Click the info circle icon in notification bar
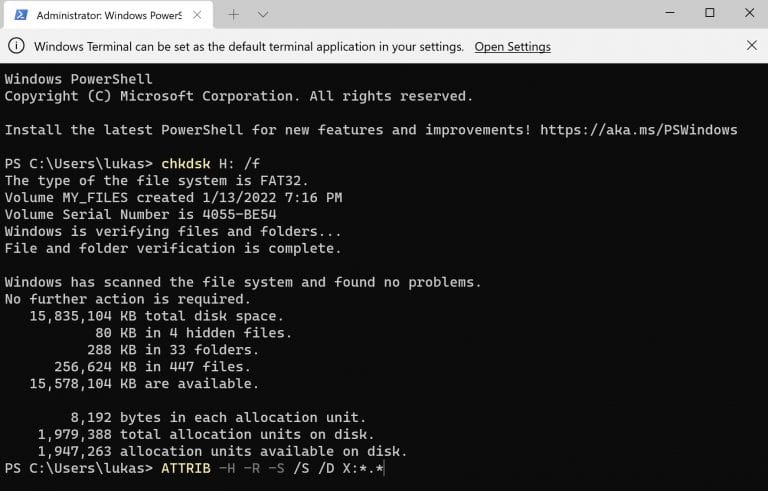Screen dimensions: 768x491 [16, 46]
